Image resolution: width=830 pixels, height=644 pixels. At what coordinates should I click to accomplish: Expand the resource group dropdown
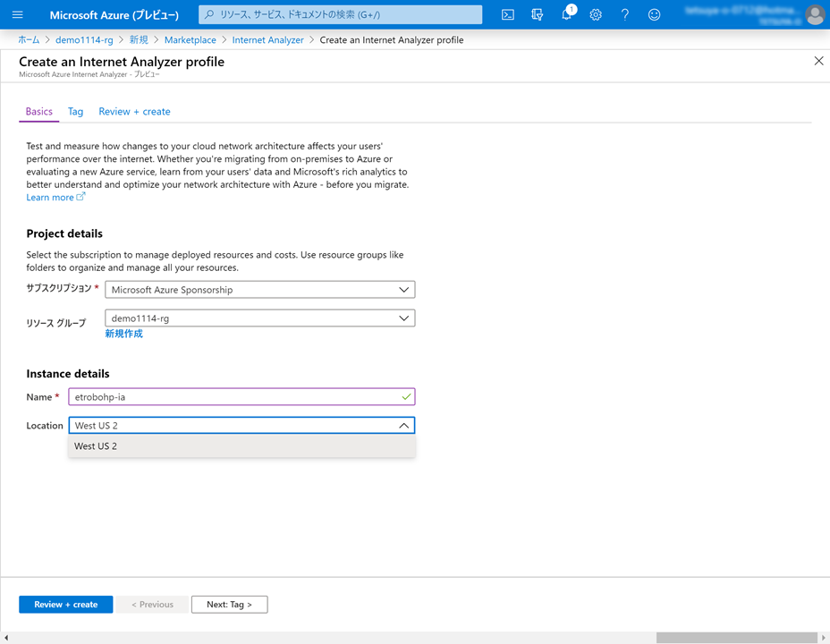[x=259, y=318]
